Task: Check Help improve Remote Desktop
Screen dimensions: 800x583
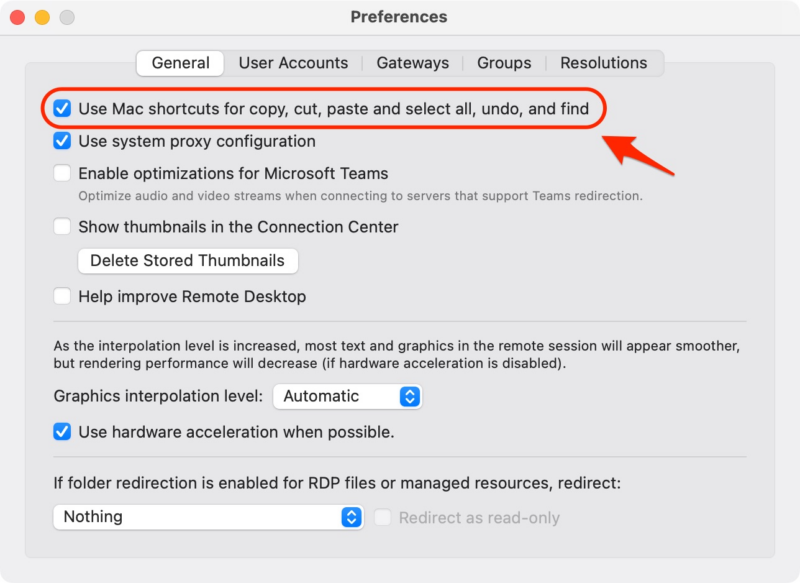Action: click(x=62, y=296)
